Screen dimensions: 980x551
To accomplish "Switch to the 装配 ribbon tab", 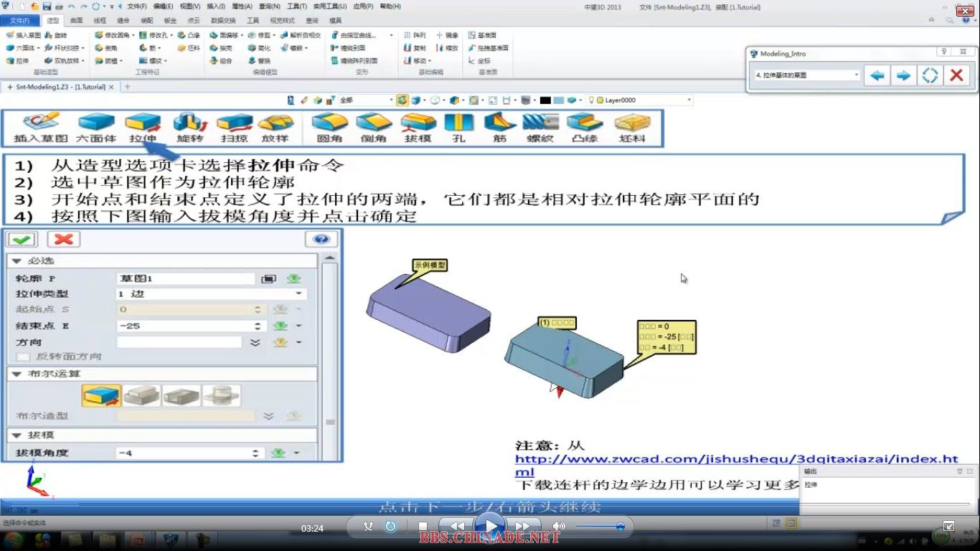I will [146, 21].
